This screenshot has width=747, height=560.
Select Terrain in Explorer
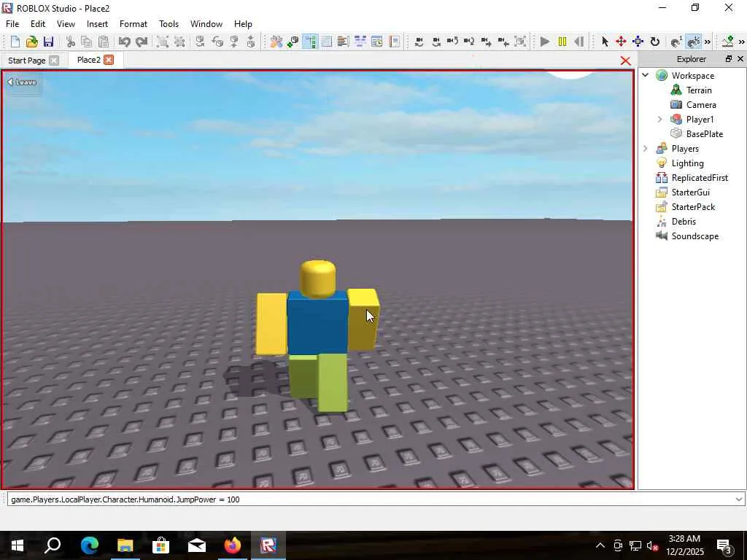click(699, 90)
